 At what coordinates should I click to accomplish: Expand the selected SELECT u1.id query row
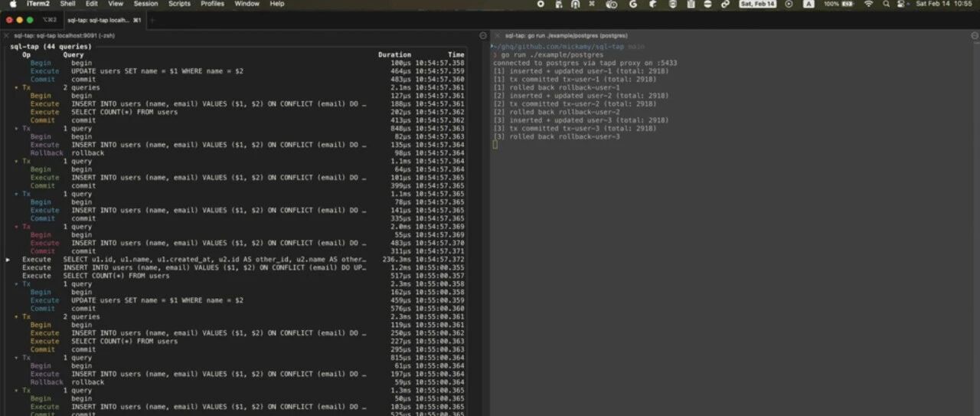click(x=8, y=260)
